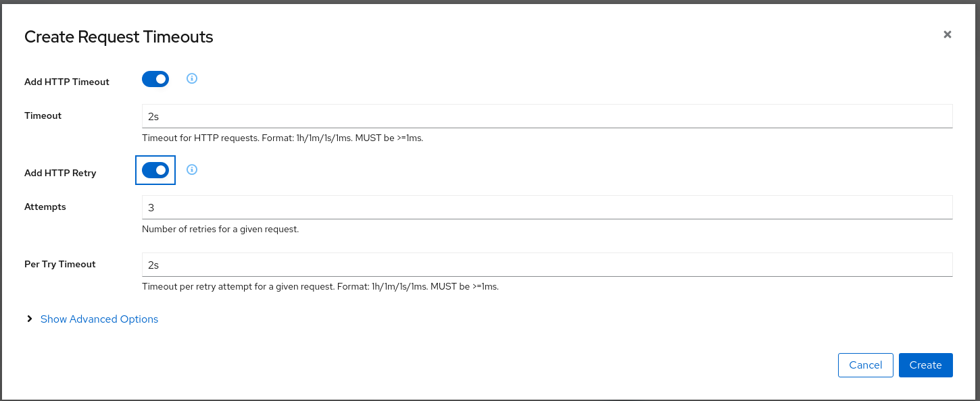The width and height of the screenshot is (980, 401).
Task: Click the Add HTTP Timeout label
Action: (67, 82)
